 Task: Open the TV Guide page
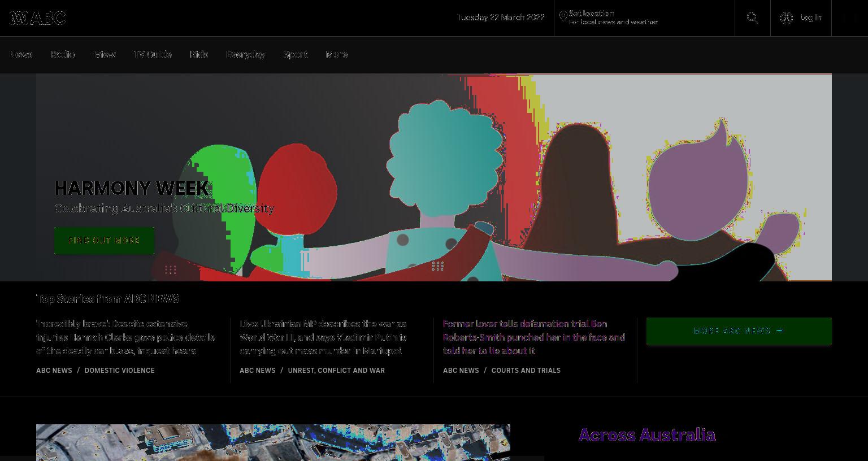point(153,54)
